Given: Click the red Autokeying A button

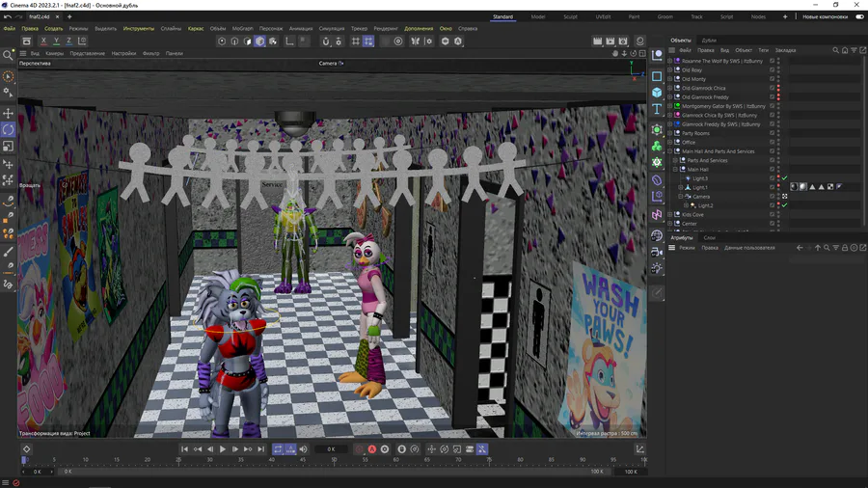Looking at the screenshot, I should (372, 449).
